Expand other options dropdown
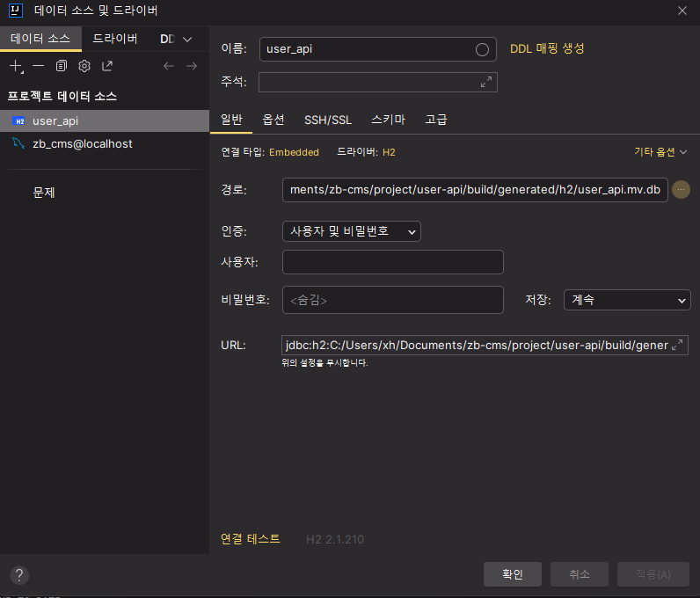Screen dimensions: 700x598 tap(660, 152)
